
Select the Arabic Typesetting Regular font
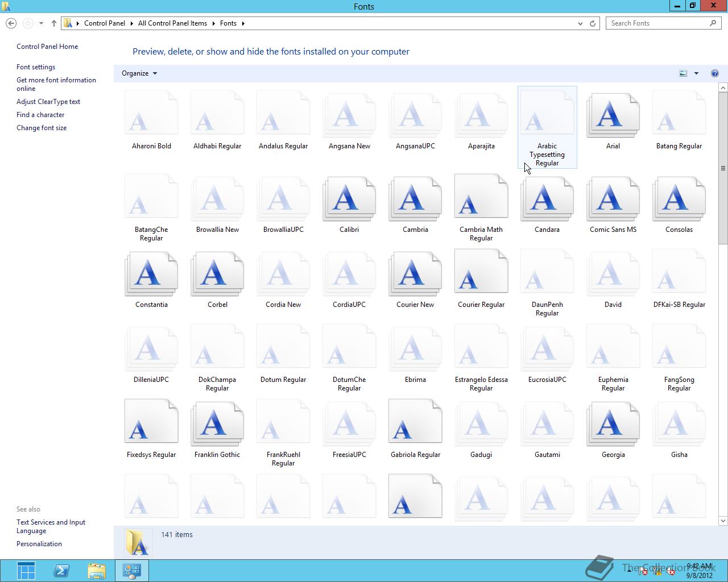[547, 127]
